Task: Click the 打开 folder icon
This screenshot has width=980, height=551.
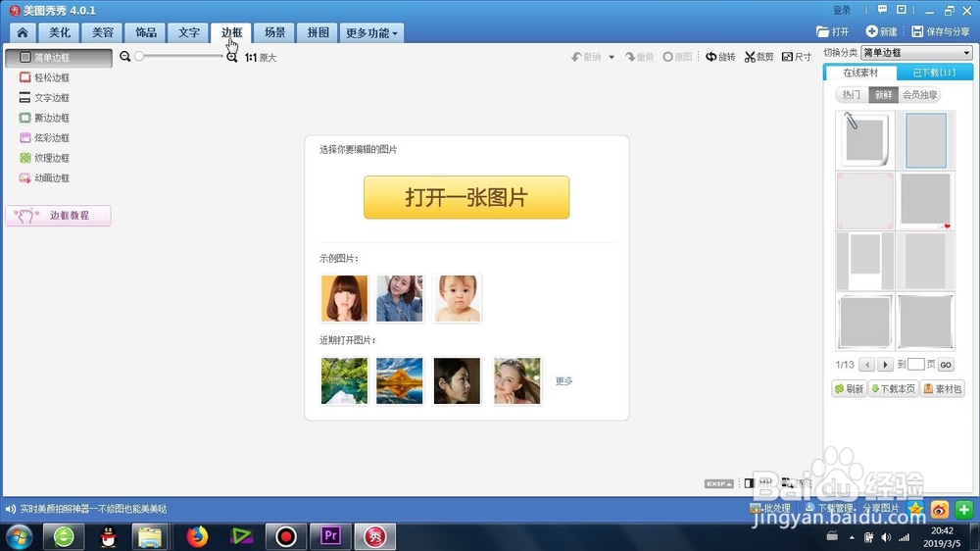Action: (822, 31)
